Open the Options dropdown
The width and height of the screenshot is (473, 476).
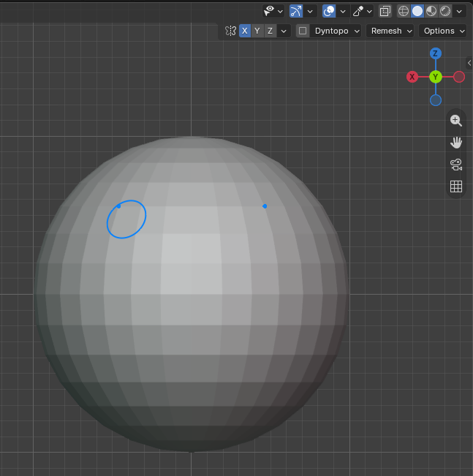pyautogui.click(x=442, y=31)
